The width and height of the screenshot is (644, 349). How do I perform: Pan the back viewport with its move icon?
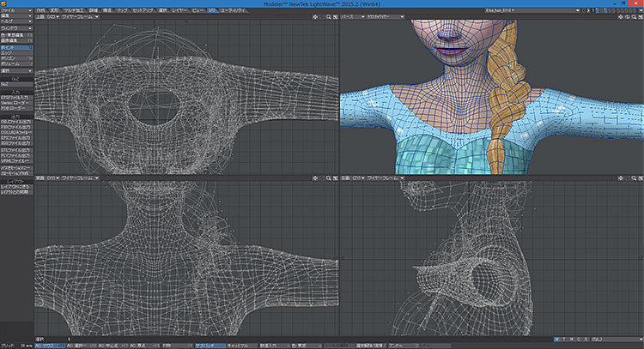[315, 178]
